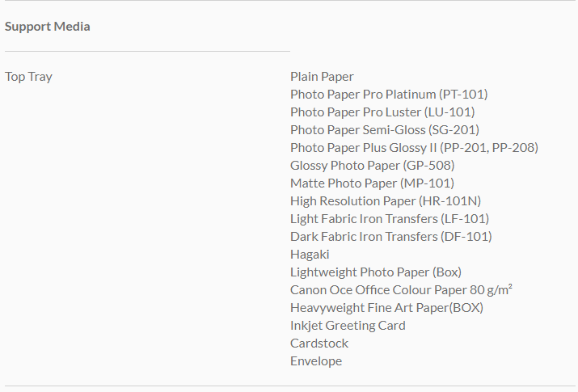Image resolution: width=578 pixels, height=392 pixels.
Task: Choose Heavyweight Fine Art Paper(BOX)
Action: click(x=386, y=308)
